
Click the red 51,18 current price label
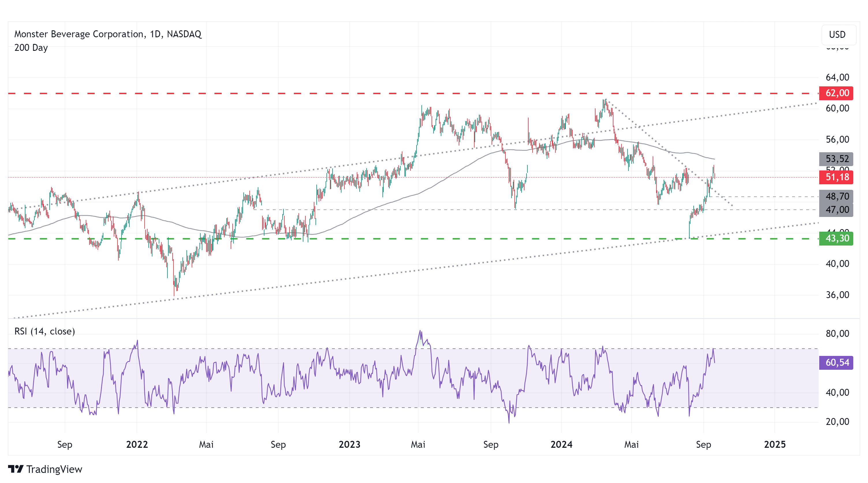836,177
